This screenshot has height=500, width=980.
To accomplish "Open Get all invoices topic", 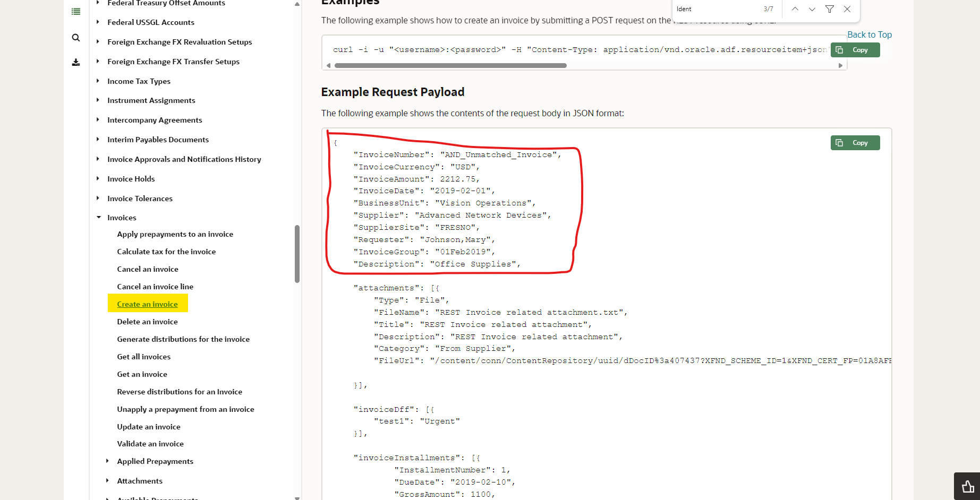I will pyautogui.click(x=144, y=357).
